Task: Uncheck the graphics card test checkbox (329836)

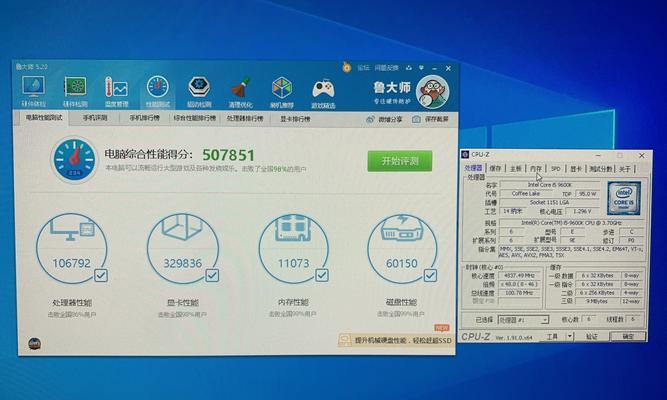Action: [212, 275]
